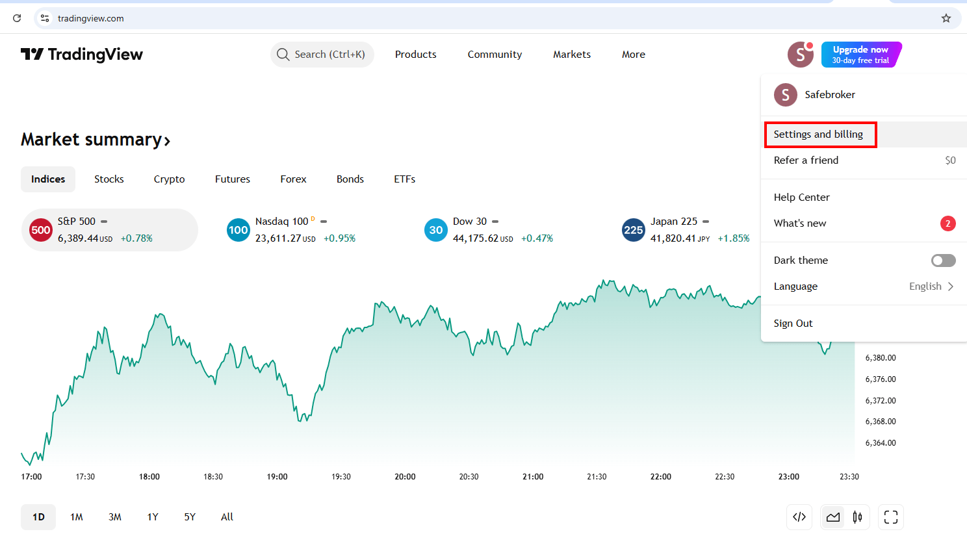This screenshot has width=967, height=560.
Task: Click the +0.95% change on Nasdaq 100
Action: pyautogui.click(x=340, y=238)
